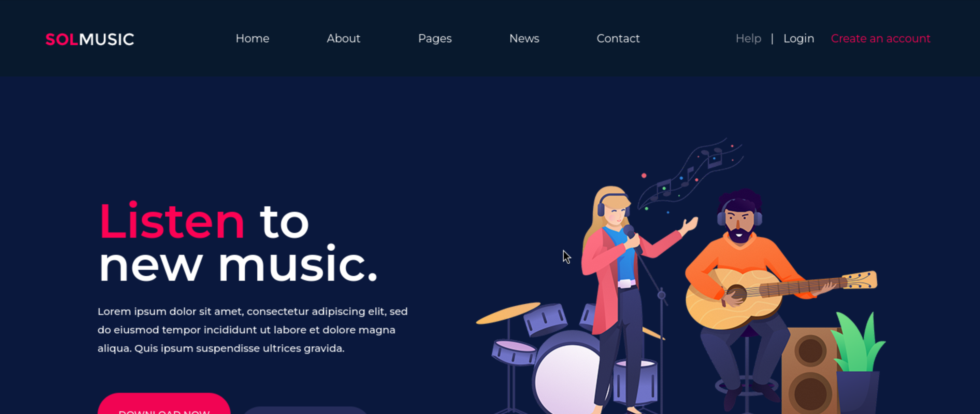Viewport: 980px width, 414px height.
Task: Click the "Listen to new music." heading
Action: click(x=238, y=242)
